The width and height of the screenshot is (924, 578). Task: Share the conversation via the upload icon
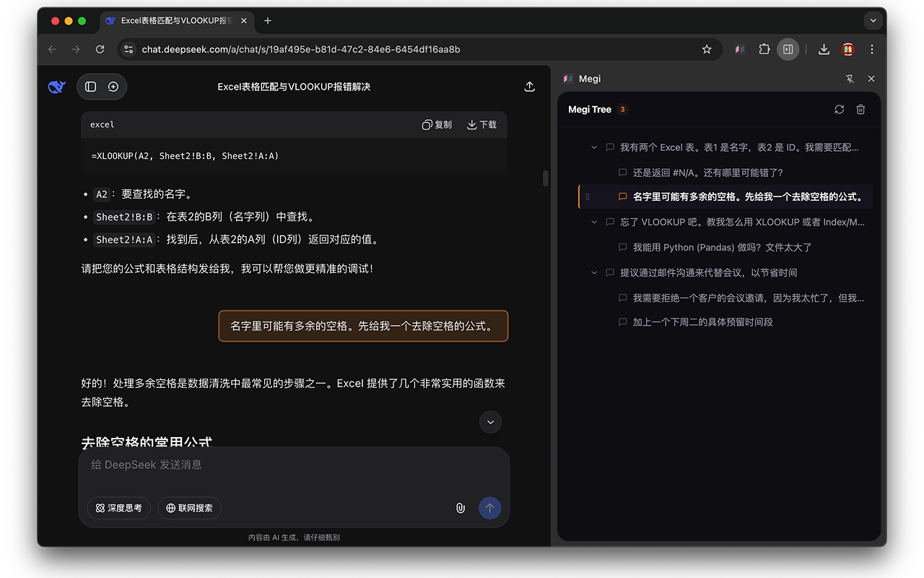[529, 87]
